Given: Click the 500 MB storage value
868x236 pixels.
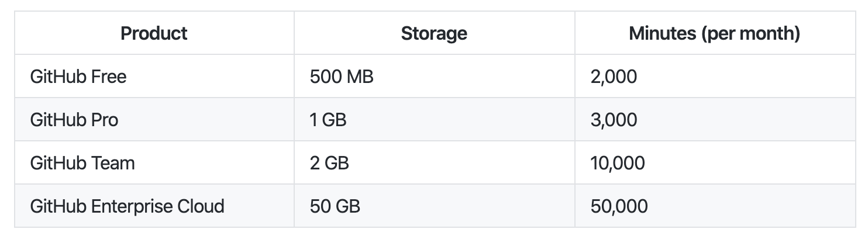Looking at the screenshot, I should [342, 77].
